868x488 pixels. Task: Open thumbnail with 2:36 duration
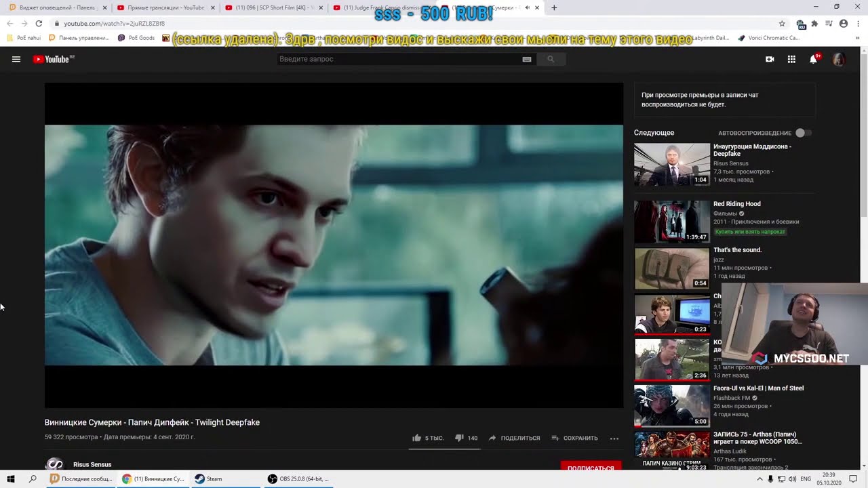point(671,360)
